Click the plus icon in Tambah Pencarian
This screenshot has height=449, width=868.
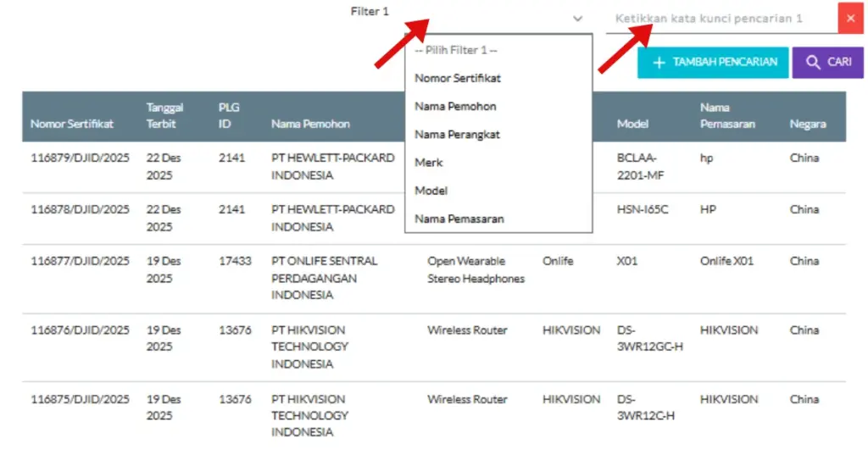[658, 62]
